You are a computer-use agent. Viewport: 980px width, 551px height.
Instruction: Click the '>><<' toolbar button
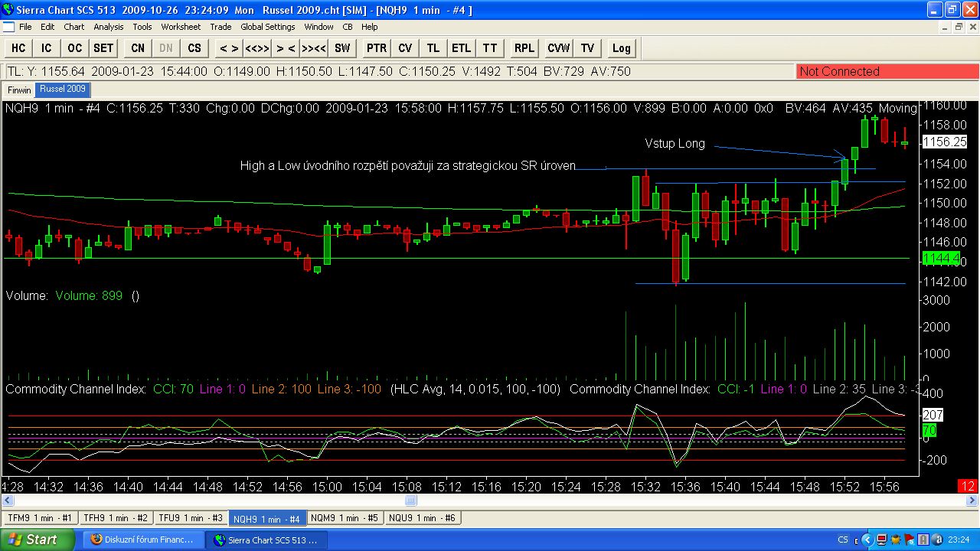click(314, 48)
